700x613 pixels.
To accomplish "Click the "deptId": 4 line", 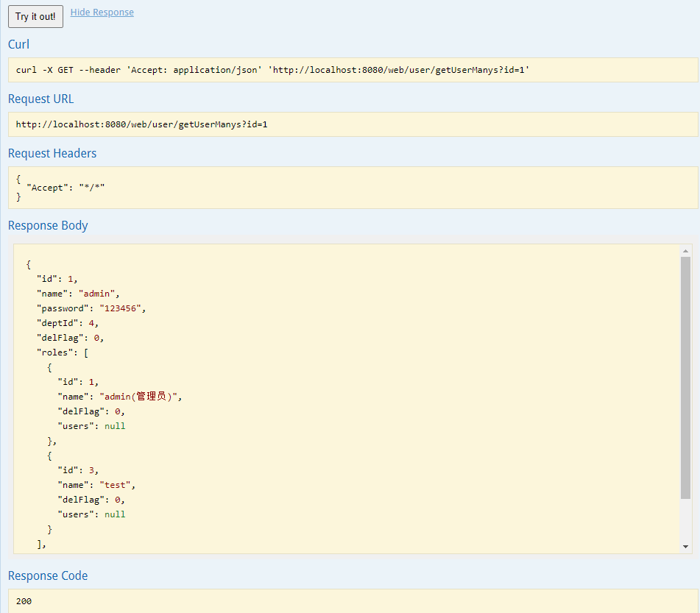I will [68, 323].
